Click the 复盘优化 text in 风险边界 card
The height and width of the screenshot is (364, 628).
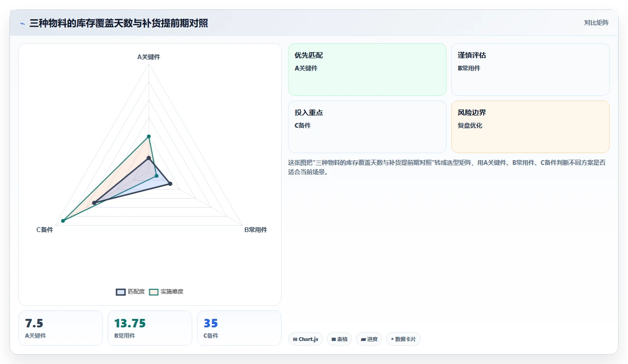point(470,125)
